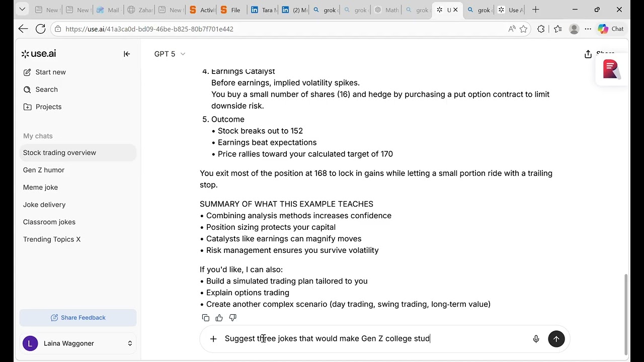644x362 pixels.
Task: Click 'Combining analysis methods increases confidence' bullet
Action: (299, 216)
